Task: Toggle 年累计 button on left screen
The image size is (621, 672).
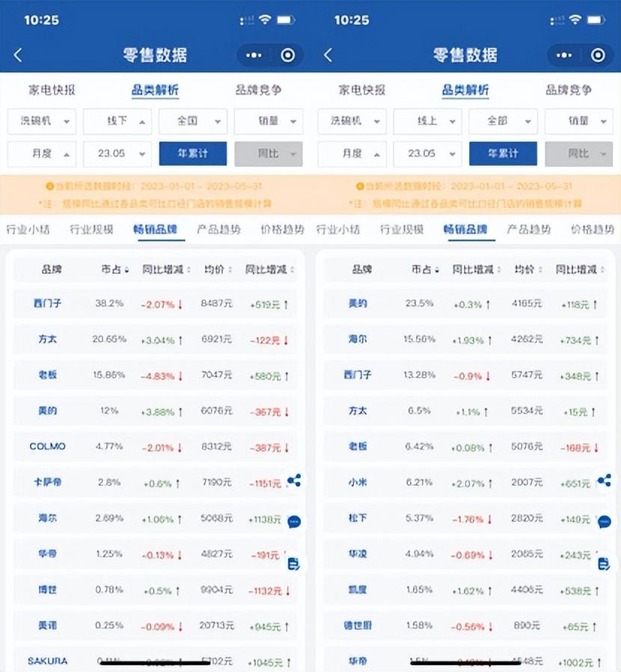Action: tap(193, 153)
